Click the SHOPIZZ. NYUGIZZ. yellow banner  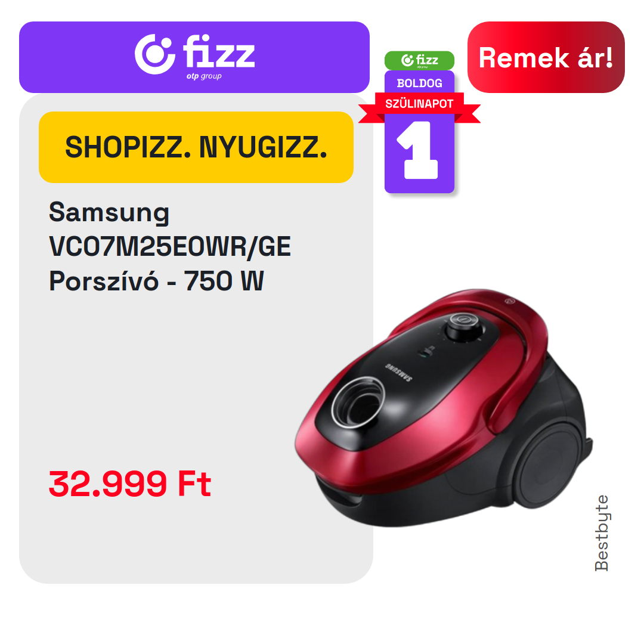(x=196, y=147)
